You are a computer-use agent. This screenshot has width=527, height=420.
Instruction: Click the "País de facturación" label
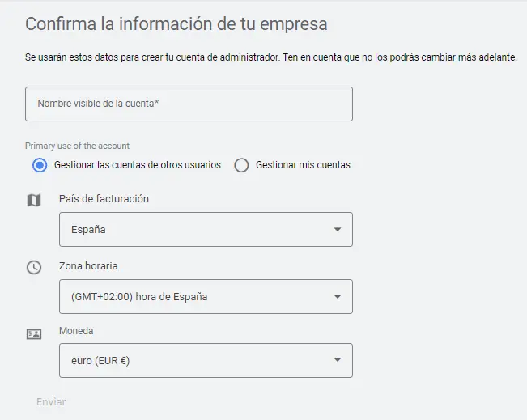pos(104,199)
